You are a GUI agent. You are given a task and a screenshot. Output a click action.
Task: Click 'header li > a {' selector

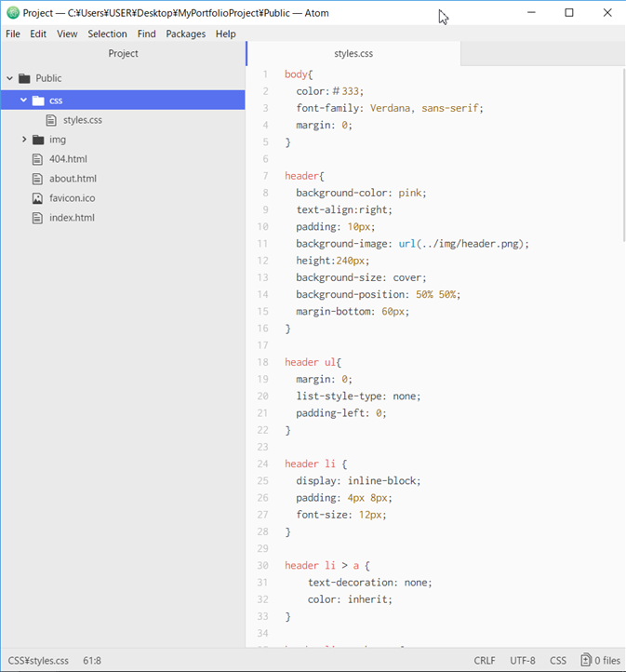point(327,566)
